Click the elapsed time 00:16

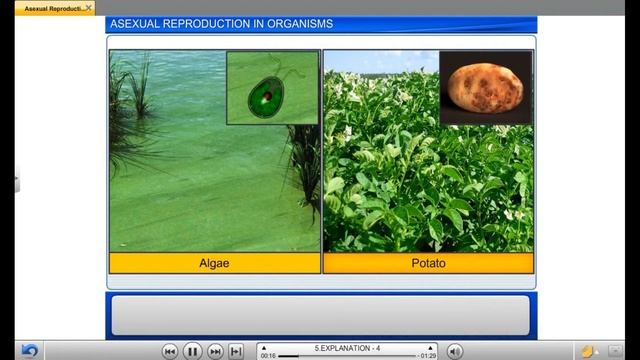pos(268,356)
